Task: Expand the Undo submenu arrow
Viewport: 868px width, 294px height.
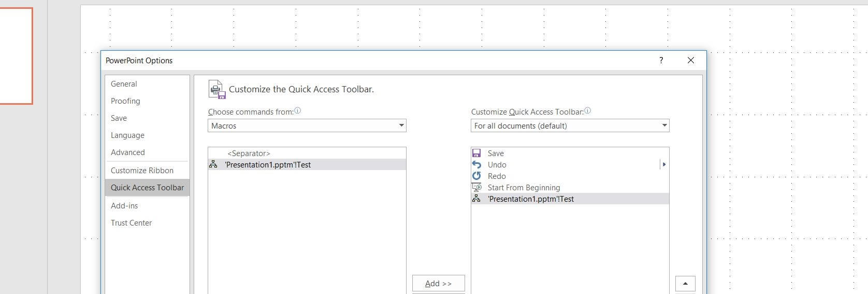Action: pyautogui.click(x=664, y=164)
